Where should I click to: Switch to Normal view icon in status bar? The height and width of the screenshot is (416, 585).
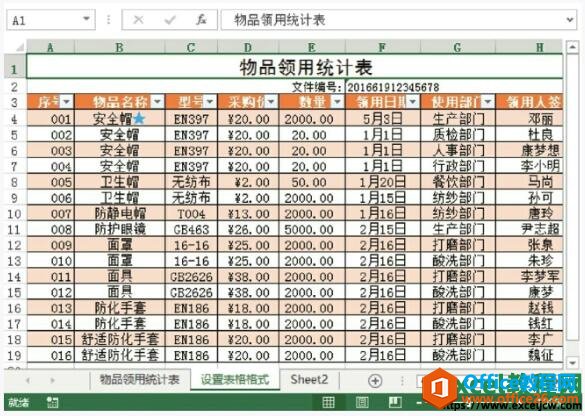pos(328,402)
